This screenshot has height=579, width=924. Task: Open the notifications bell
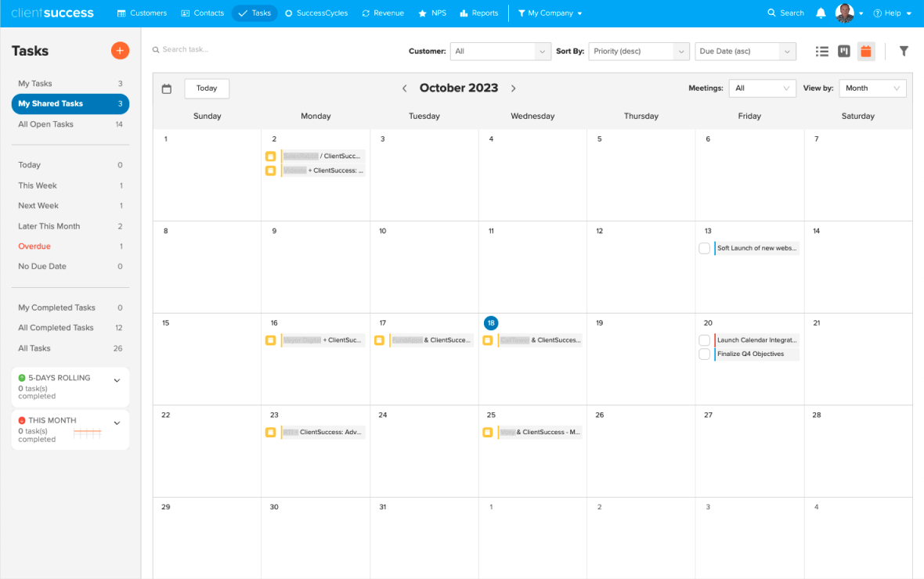(821, 13)
